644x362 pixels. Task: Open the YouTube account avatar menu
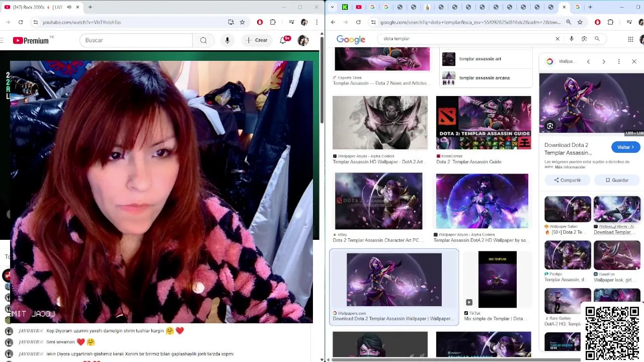coord(303,40)
